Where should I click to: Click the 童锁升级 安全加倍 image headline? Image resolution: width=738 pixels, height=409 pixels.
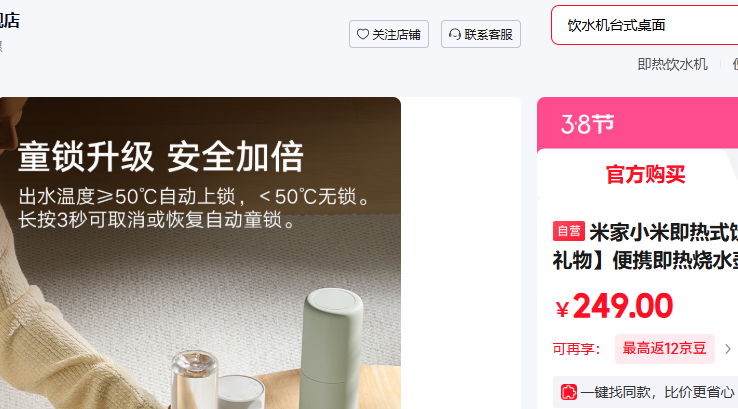pyautogui.click(x=160, y=157)
